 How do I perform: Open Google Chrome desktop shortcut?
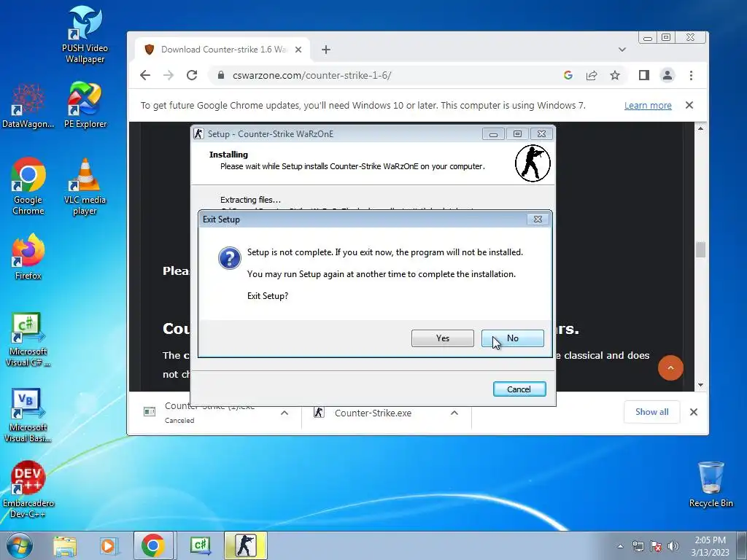click(28, 186)
